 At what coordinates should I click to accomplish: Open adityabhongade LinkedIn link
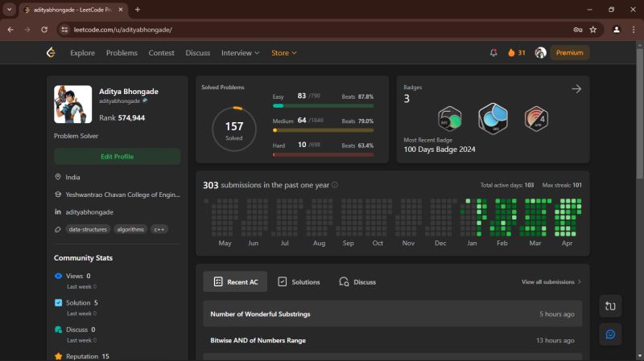coord(89,212)
